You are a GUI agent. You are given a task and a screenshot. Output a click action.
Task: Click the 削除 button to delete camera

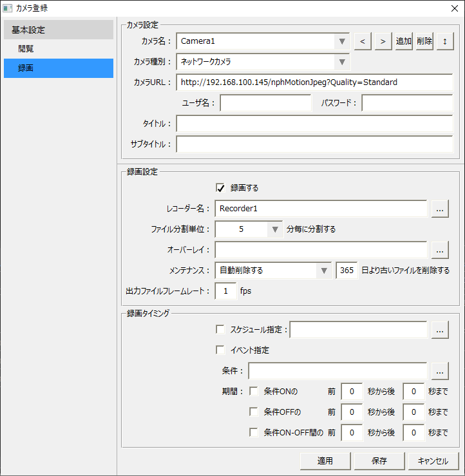424,41
